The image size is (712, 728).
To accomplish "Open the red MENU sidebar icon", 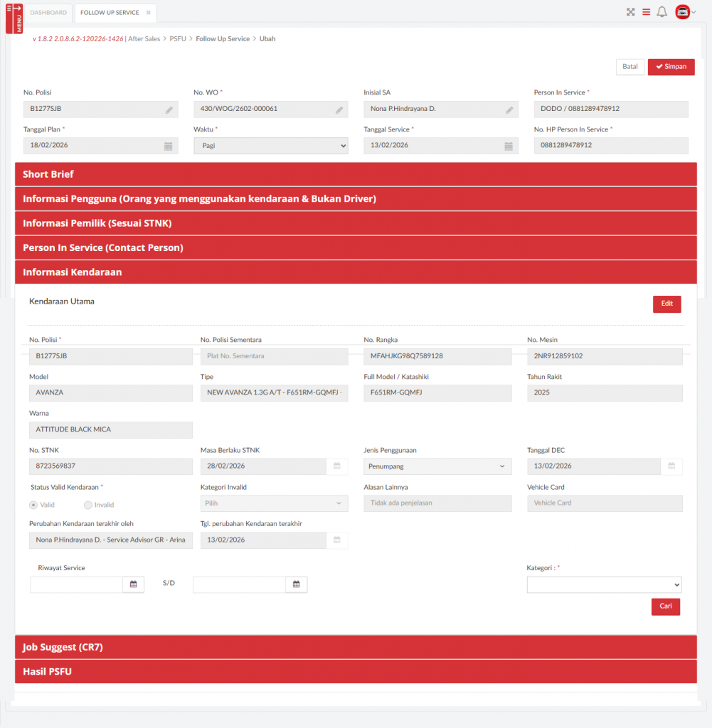I will [14, 18].
